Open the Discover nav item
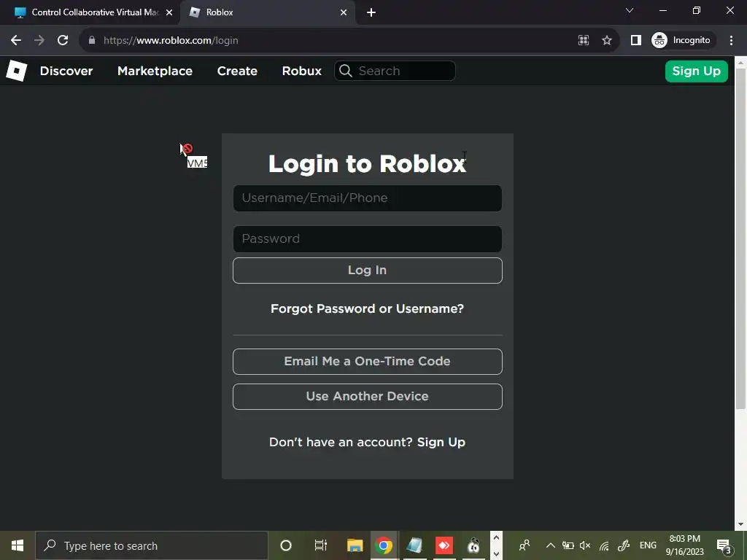 [x=66, y=71]
